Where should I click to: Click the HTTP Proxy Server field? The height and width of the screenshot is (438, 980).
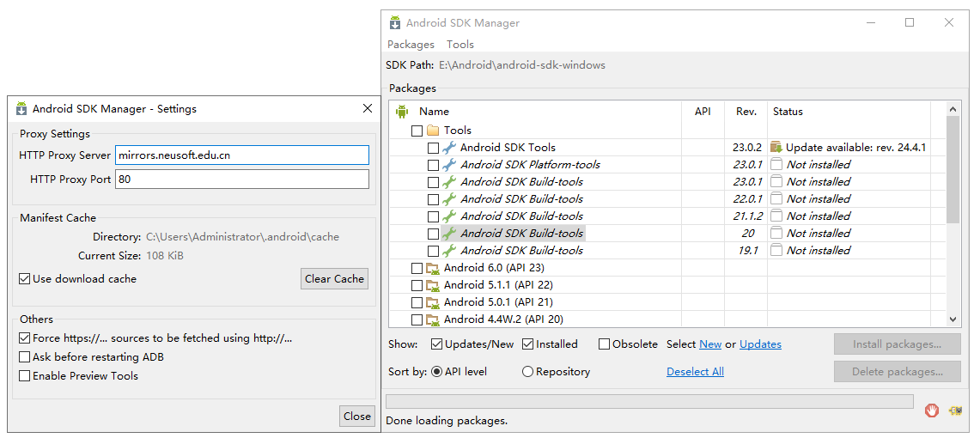242,155
